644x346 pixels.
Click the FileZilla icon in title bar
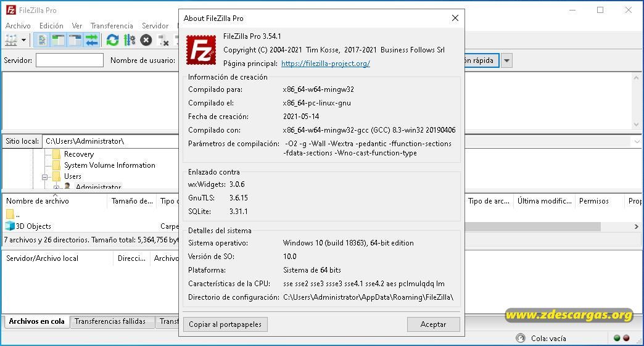[x=11, y=10]
